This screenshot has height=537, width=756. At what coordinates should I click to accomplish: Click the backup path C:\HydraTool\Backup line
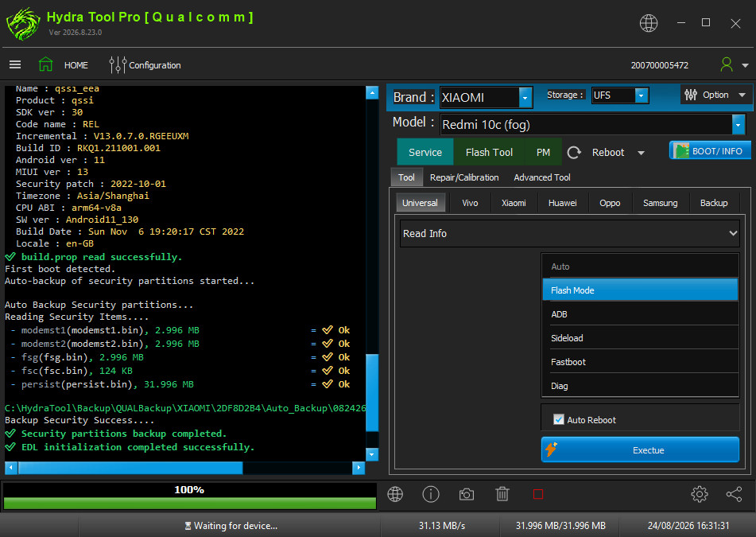pos(185,408)
